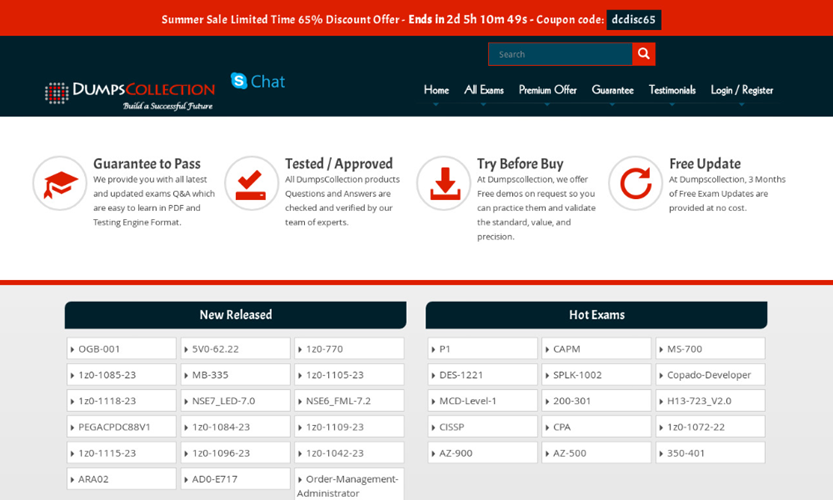This screenshot has width=833, height=500.
Task: Open the NSE6_FML-7.2 exam link
Action: pos(349,401)
